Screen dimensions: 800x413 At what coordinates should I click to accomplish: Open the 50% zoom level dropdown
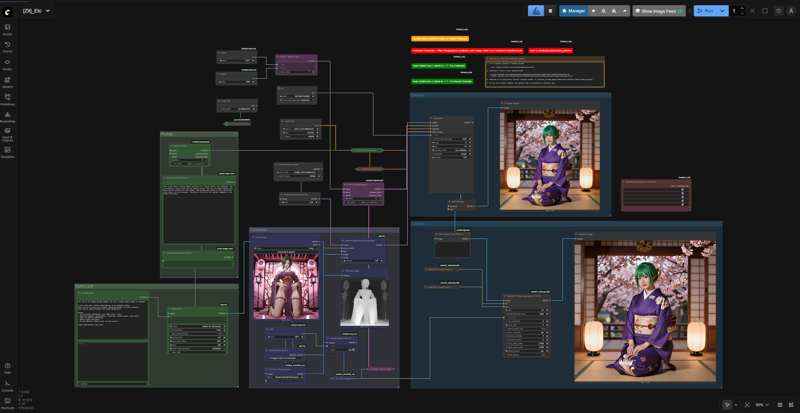click(x=762, y=405)
